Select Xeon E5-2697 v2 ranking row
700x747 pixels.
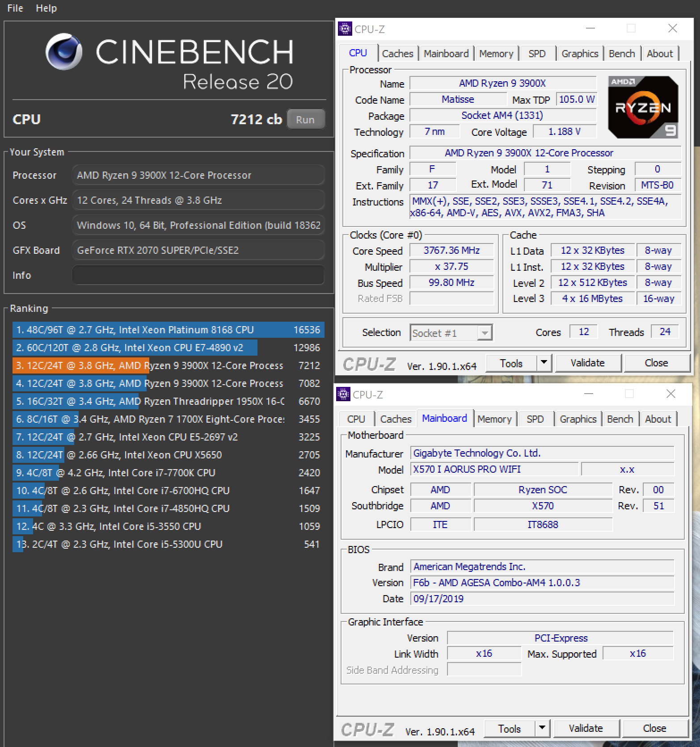(169, 437)
